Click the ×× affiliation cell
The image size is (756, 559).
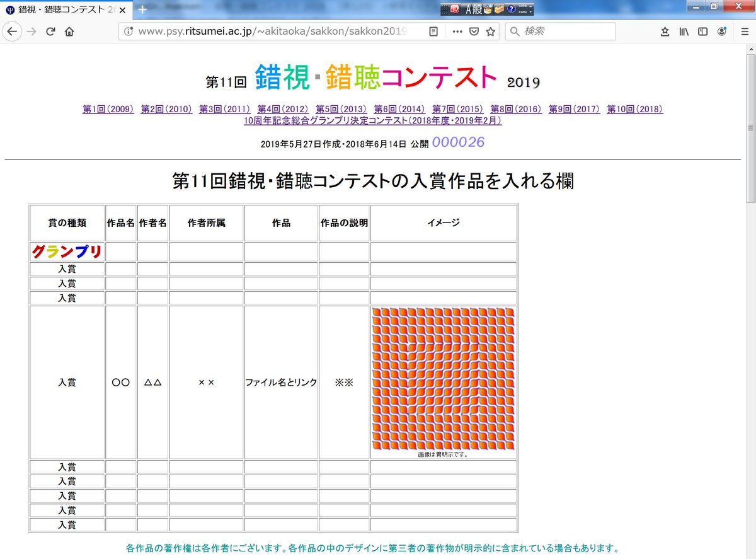pos(206,383)
